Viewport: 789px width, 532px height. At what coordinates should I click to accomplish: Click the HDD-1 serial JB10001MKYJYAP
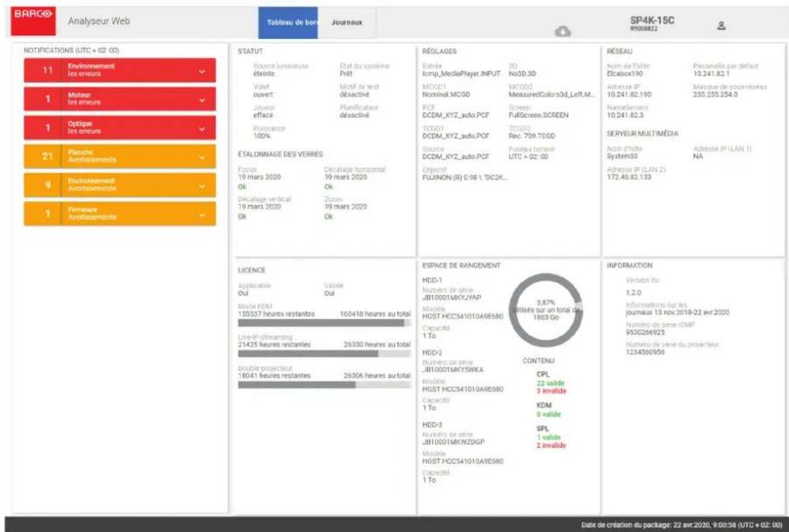(452, 298)
